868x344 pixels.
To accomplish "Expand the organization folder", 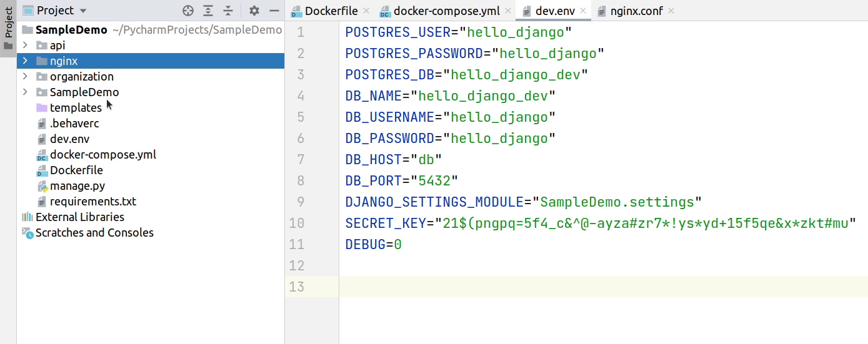I will click(x=24, y=77).
